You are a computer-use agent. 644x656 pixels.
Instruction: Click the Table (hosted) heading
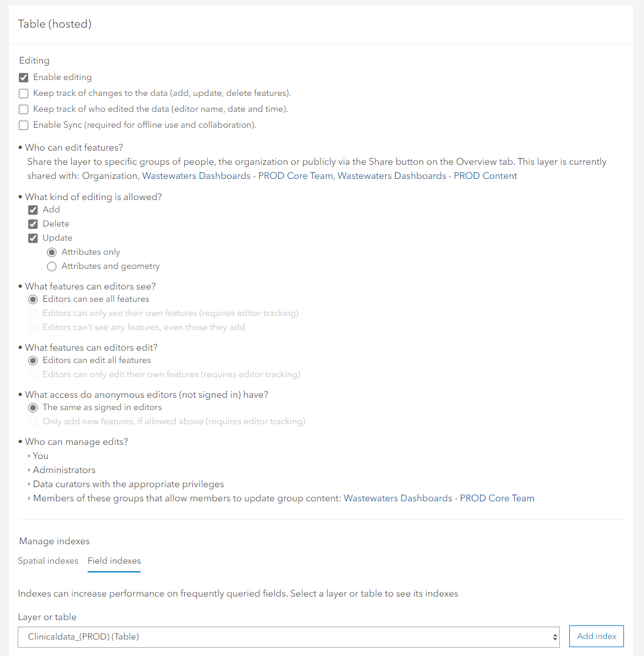pos(55,24)
